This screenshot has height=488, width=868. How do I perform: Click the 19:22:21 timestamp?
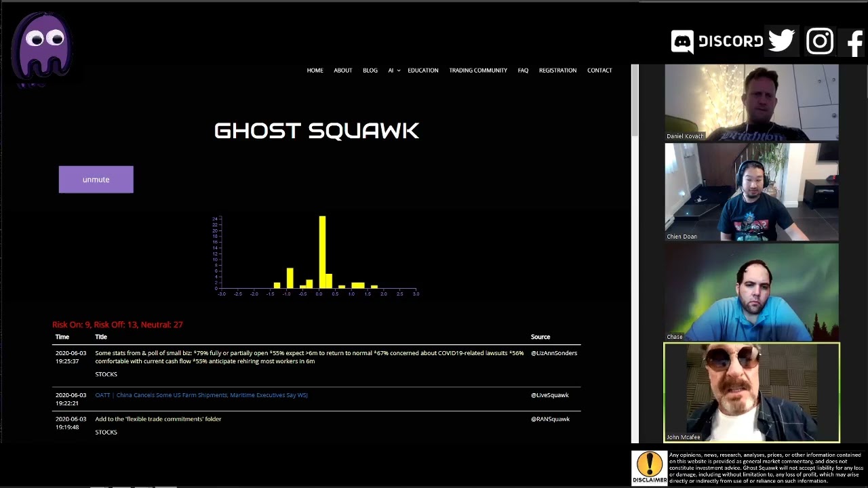click(x=67, y=403)
